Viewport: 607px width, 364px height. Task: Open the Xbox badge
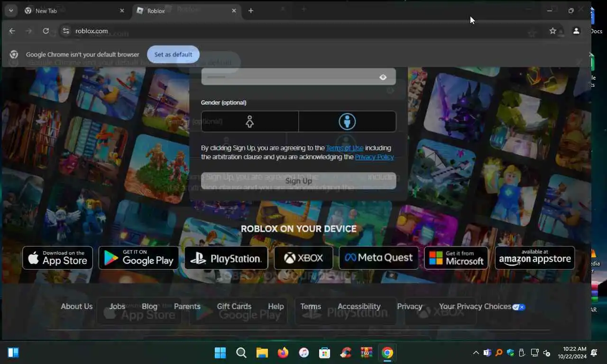click(x=303, y=258)
